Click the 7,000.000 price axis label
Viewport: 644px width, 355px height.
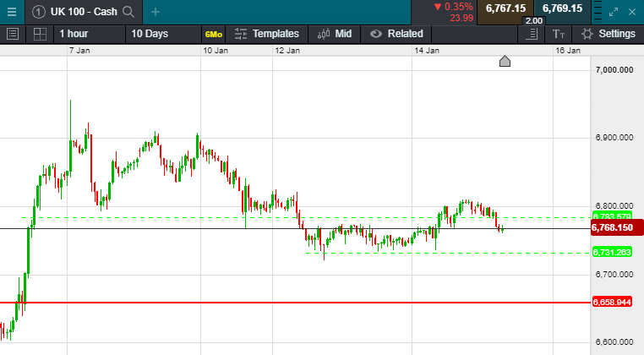click(x=614, y=70)
